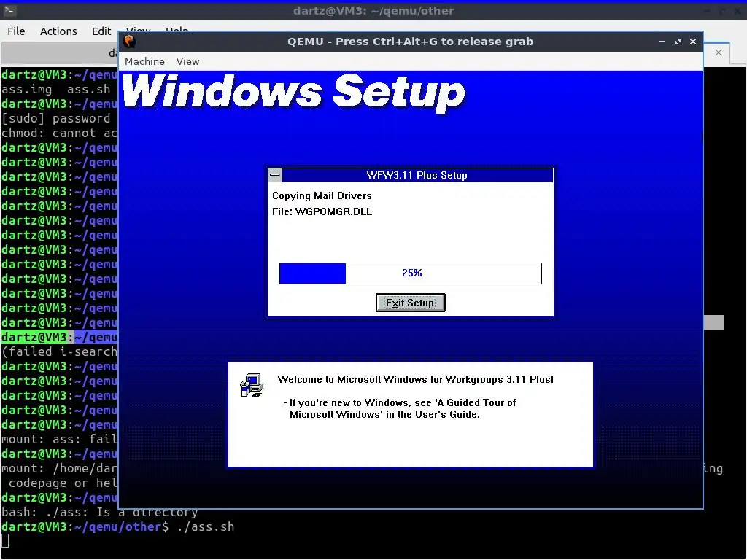Click the 'bash: ./ass: Is a directory' line
The height and width of the screenshot is (560, 747).
pos(99,513)
